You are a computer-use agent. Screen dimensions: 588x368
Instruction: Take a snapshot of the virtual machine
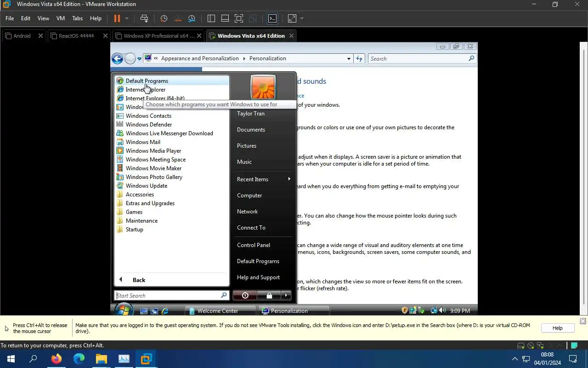pos(164,18)
